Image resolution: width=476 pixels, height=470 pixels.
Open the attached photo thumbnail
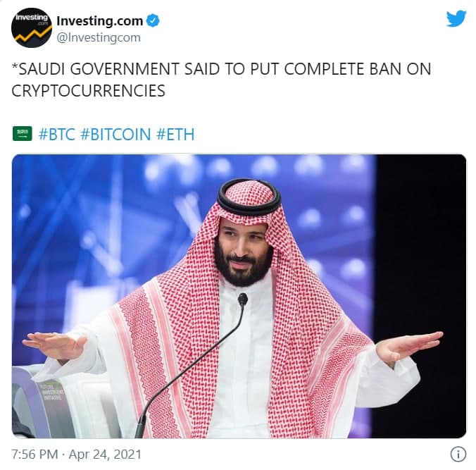click(239, 296)
